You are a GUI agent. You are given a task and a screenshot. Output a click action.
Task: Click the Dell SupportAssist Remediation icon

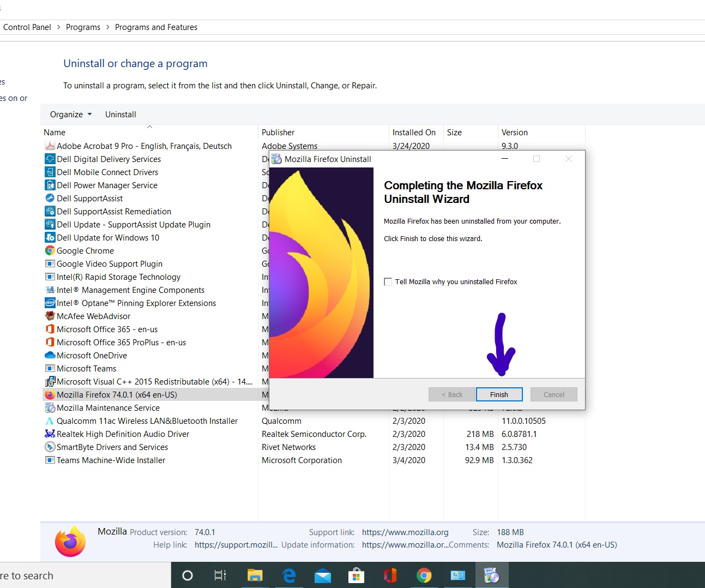[50, 211]
